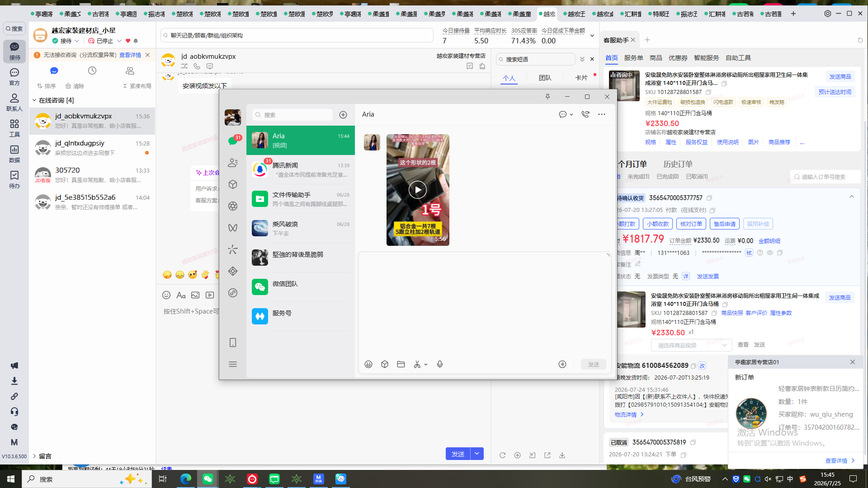
Task: Click transfer conversation icon under jd_aobkvmukzvpx
Action: (x=184, y=66)
